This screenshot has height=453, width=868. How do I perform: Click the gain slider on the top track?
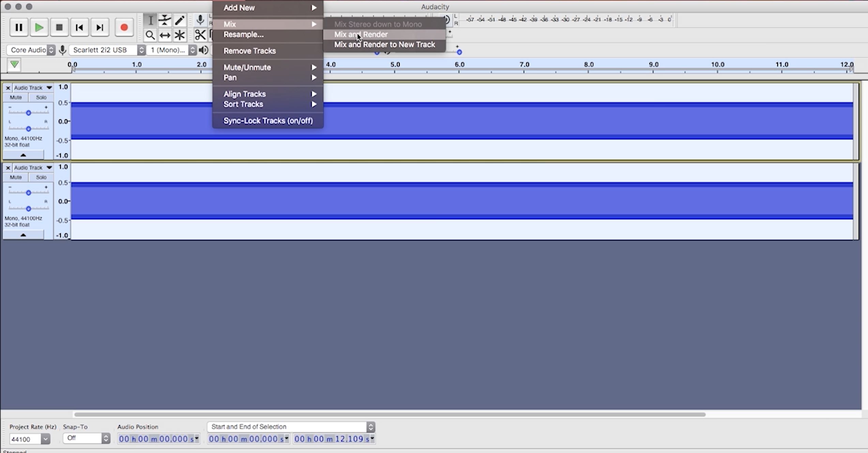point(29,113)
